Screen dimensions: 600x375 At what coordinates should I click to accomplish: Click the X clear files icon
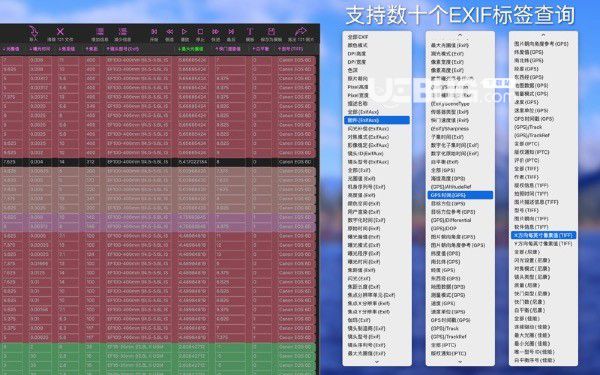click(x=60, y=31)
